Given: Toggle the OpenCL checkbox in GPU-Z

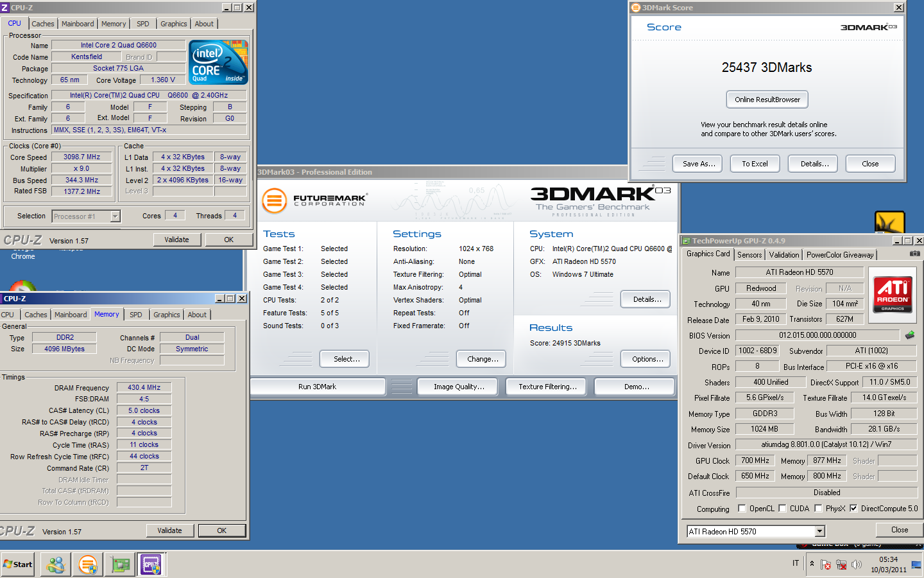Looking at the screenshot, I should point(742,509).
